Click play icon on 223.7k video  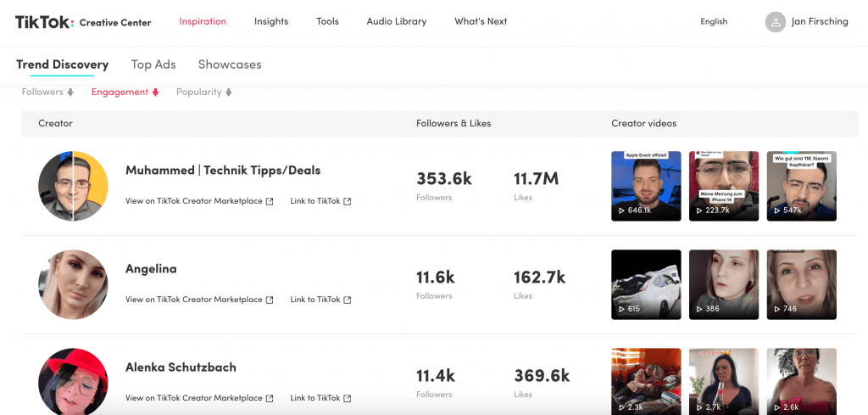699,210
